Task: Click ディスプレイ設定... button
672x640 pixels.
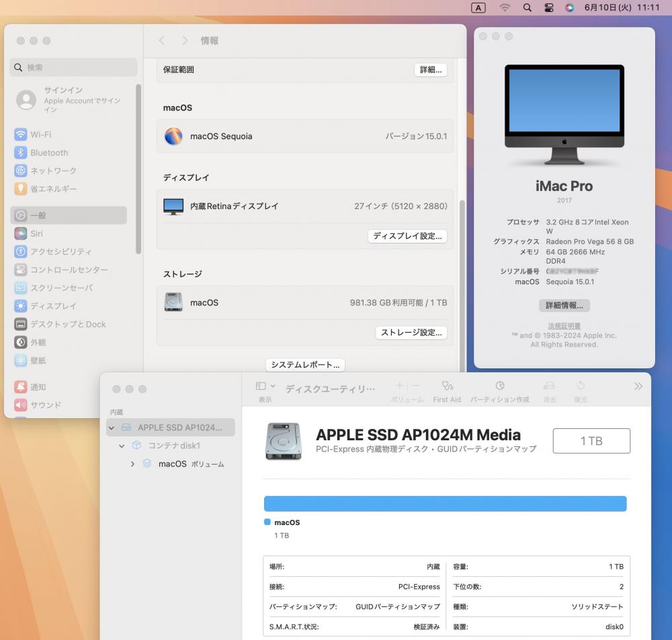Action: pos(407,236)
